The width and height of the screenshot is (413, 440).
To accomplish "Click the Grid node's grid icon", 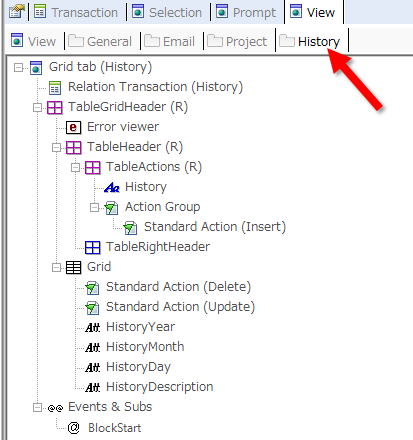I will click(73, 267).
